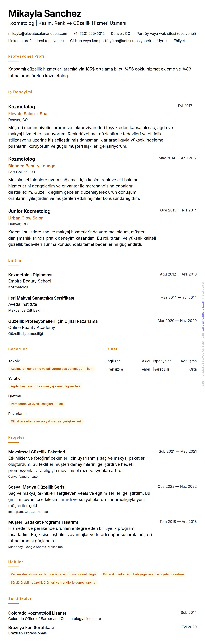
Task: Click the Blended Beauty Lounge employer name
Action: (32, 166)
